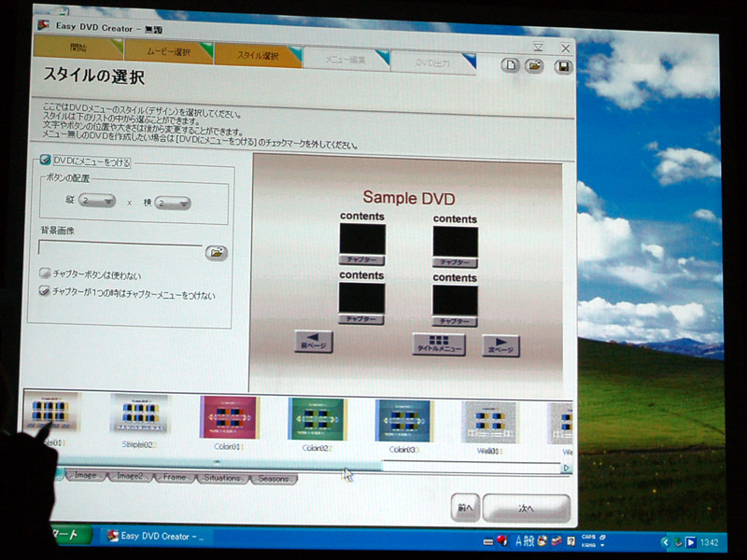The image size is (747, 560).
Task: Click the save project floppy disk icon
Action: 562,67
